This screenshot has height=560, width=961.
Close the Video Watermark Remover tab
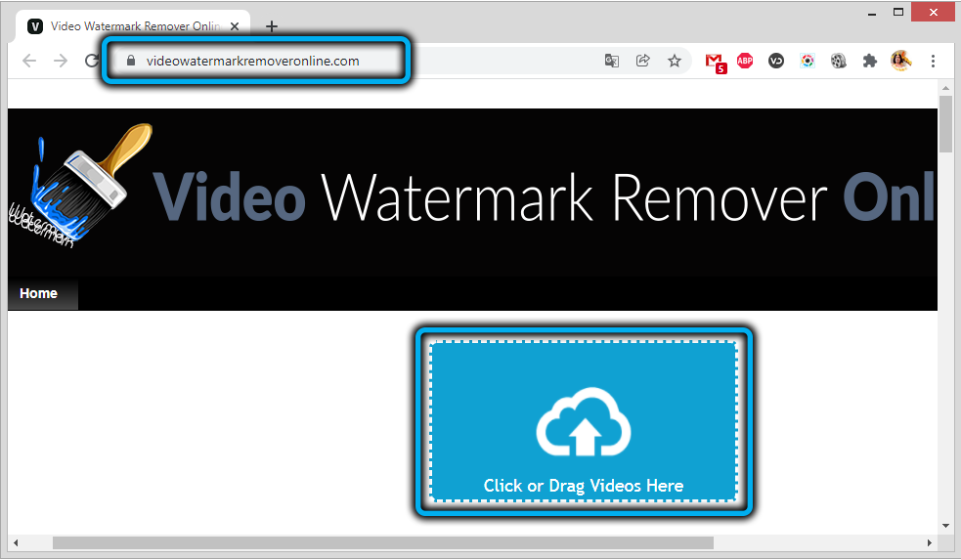tap(234, 26)
